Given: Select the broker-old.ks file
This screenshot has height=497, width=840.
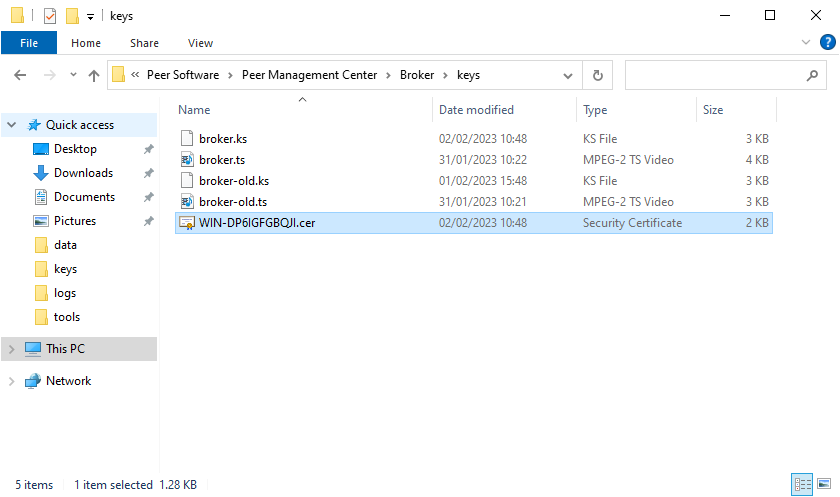Looking at the screenshot, I should pyautogui.click(x=233, y=181).
